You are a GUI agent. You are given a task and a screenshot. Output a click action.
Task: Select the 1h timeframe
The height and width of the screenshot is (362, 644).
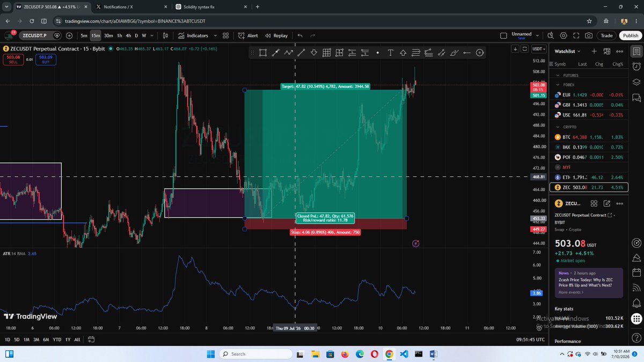click(x=119, y=35)
